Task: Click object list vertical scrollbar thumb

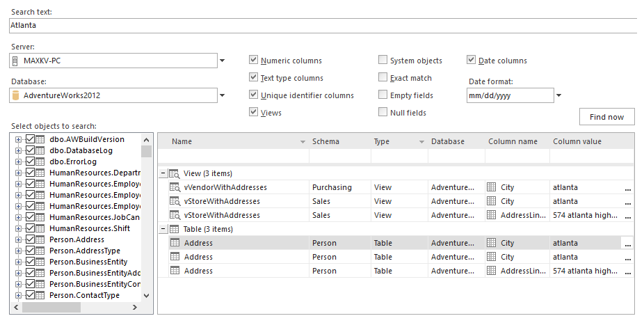Action: [x=147, y=150]
